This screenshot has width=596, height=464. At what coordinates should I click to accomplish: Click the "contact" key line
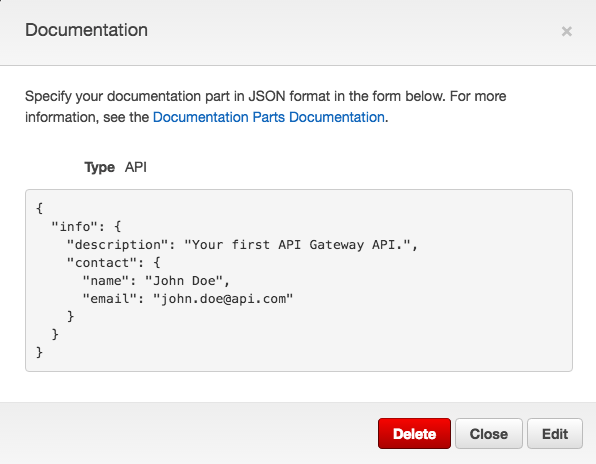tap(114, 263)
